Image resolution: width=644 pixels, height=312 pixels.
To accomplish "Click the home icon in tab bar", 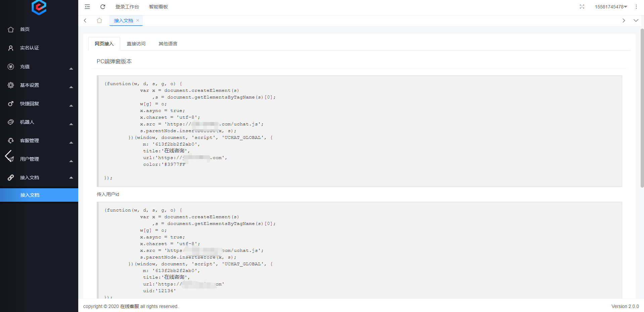I will click(x=99, y=21).
